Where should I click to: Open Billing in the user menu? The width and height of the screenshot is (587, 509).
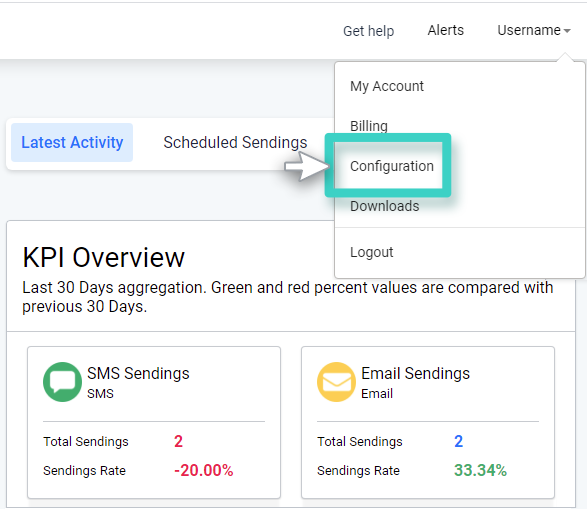(x=369, y=126)
